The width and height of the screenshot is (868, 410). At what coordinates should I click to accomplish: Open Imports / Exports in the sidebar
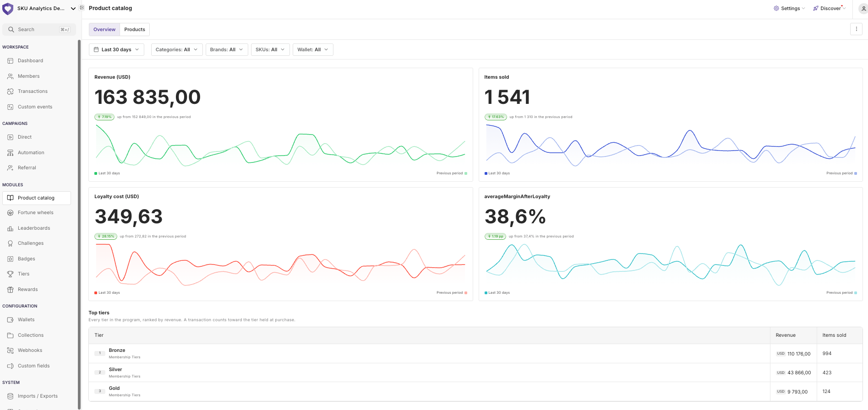point(37,396)
